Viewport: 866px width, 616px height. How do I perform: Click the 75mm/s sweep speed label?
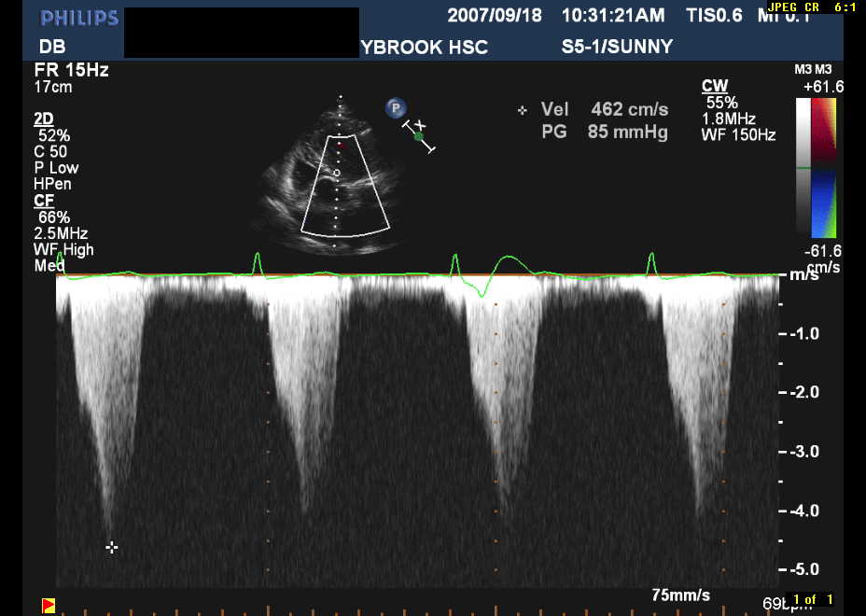pyautogui.click(x=680, y=595)
